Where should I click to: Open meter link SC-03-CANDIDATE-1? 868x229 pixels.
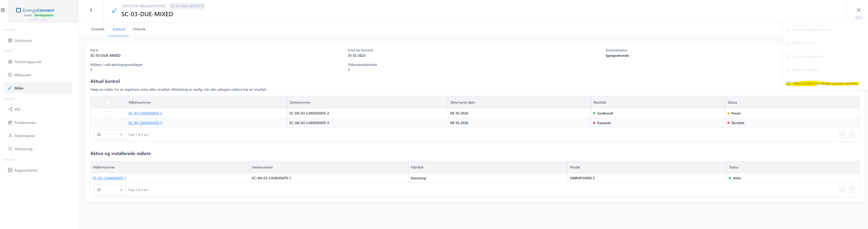[x=109, y=178]
